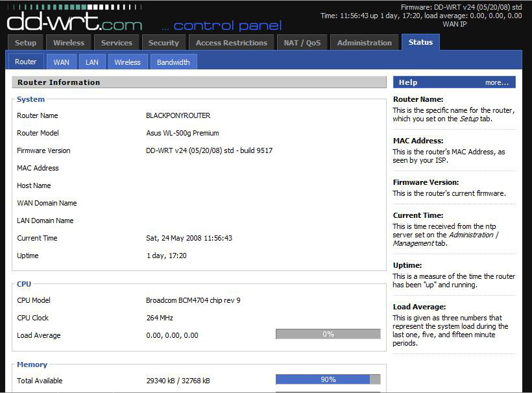Click the 'Help' panel heading
The width and height of the screenshot is (532, 393).
408,82
